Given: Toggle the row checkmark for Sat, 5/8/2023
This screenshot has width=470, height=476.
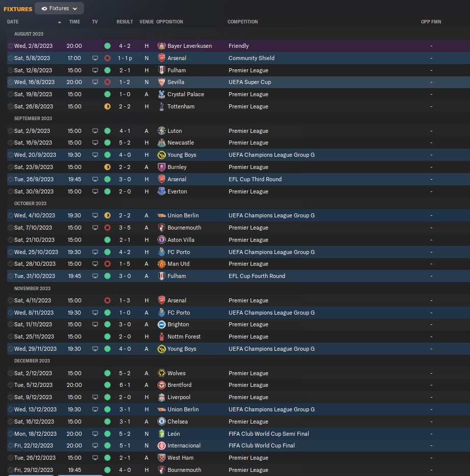Looking at the screenshot, I should pos(10,58).
